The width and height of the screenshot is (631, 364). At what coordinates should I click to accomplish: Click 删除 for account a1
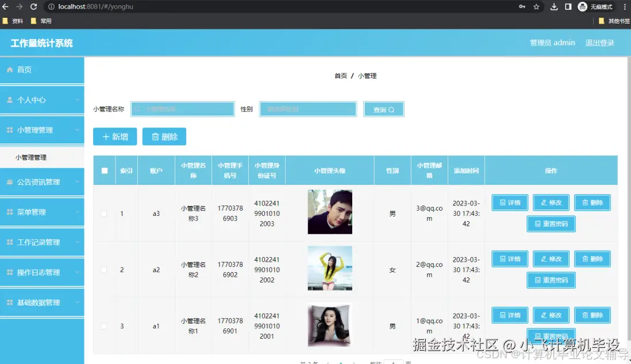pos(592,315)
